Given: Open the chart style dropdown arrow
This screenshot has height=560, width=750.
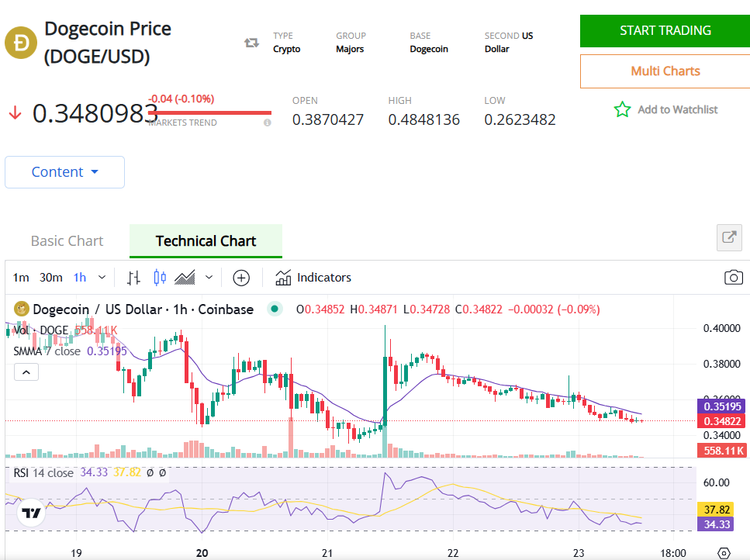Looking at the screenshot, I should [x=209, y=278].
